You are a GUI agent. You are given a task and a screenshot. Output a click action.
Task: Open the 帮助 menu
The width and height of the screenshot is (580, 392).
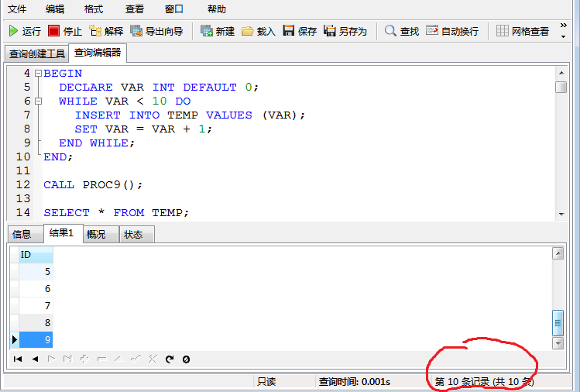pyautogui.click(x=217, y=9)
